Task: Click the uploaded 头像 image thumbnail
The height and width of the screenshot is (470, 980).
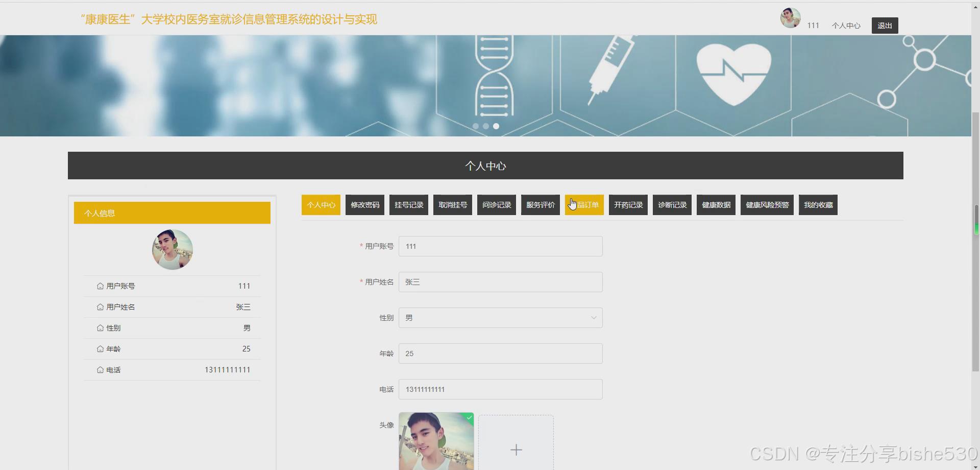Action: [436, 441]
